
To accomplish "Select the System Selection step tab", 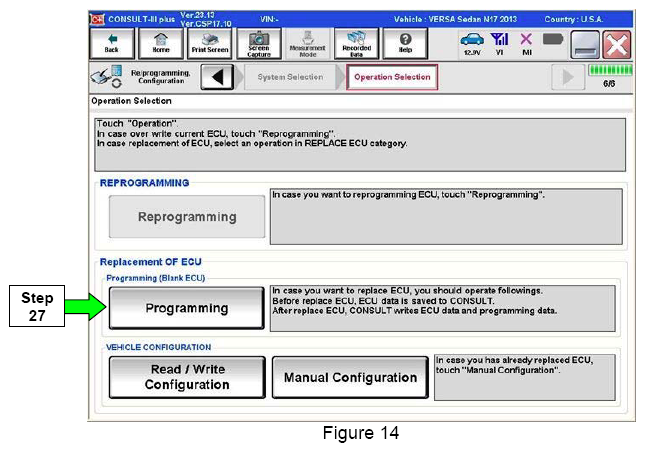I will (x=290, y=78).
